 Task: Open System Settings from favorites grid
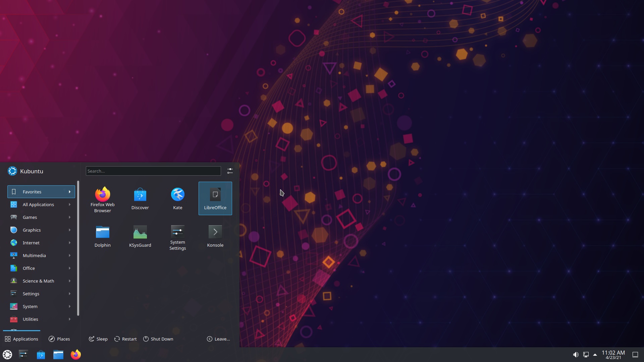tap(177, 236)
